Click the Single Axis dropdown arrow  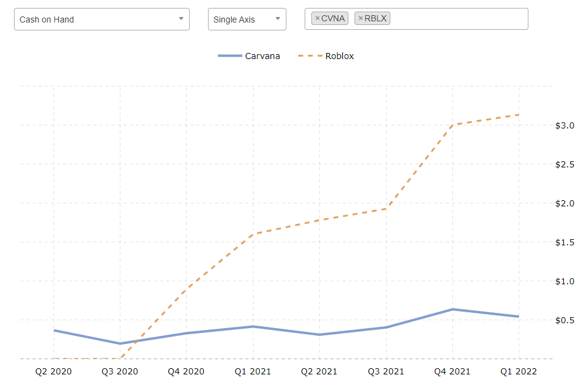pyautogui.click(x=278, y=19)
